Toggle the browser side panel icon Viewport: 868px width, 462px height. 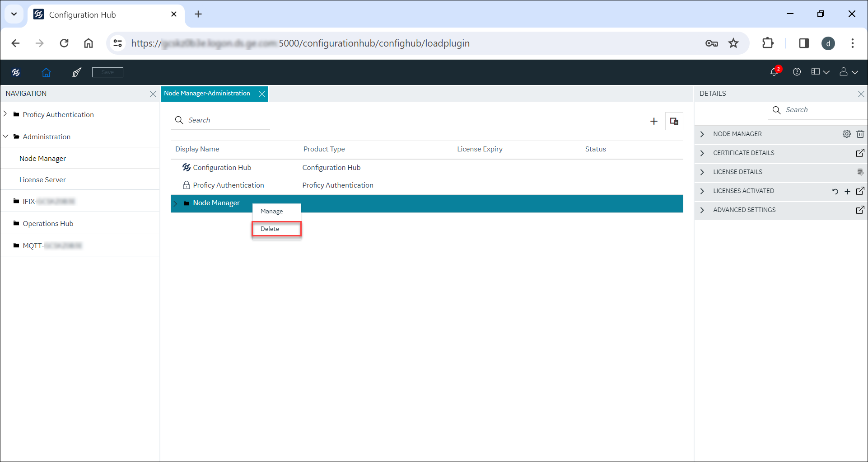click(804, 43)
